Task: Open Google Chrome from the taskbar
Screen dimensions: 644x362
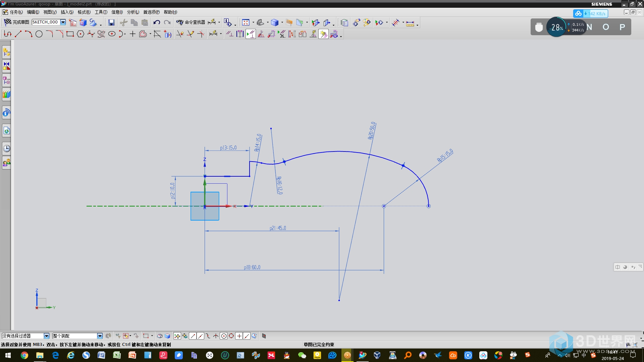Action: coord(24,355)
